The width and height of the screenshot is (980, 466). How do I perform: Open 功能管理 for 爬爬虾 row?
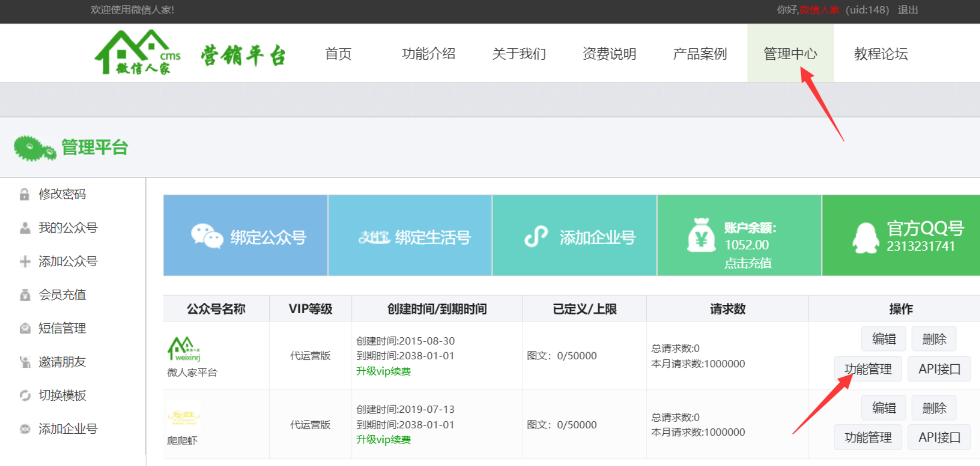pos(868,438)
